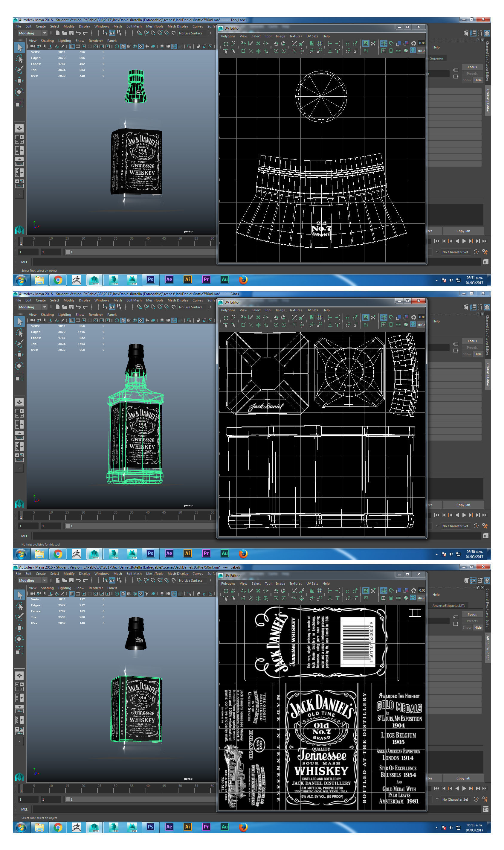504x850 pixels.
Task: Open sRGB color space dropdown in Labels UV Editor
Action: [x=421, y=598]
